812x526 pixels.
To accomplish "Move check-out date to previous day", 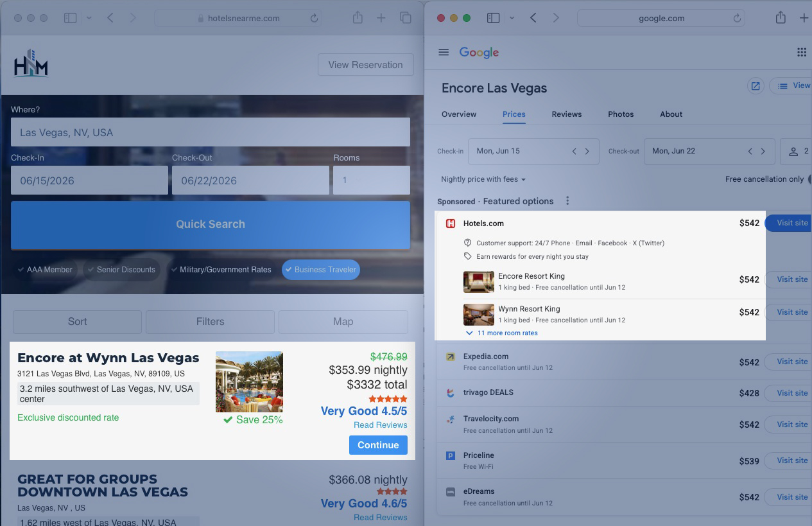I will tap(750, 151).
